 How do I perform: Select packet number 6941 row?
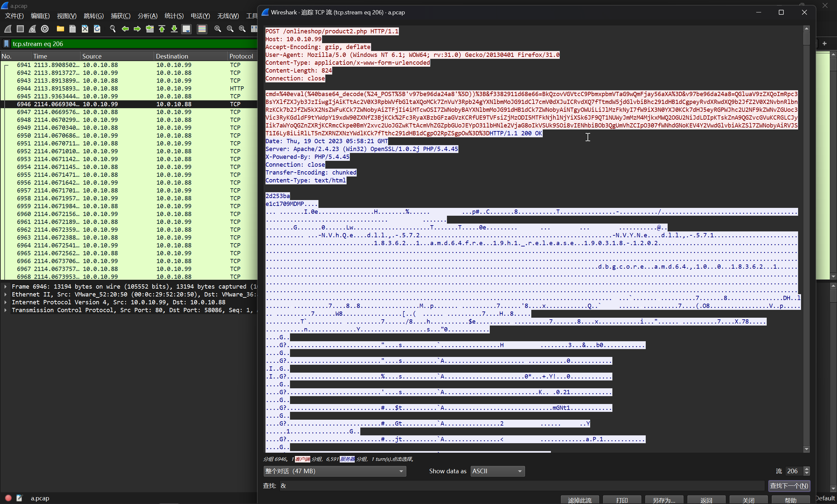click(x=129, y=65)
